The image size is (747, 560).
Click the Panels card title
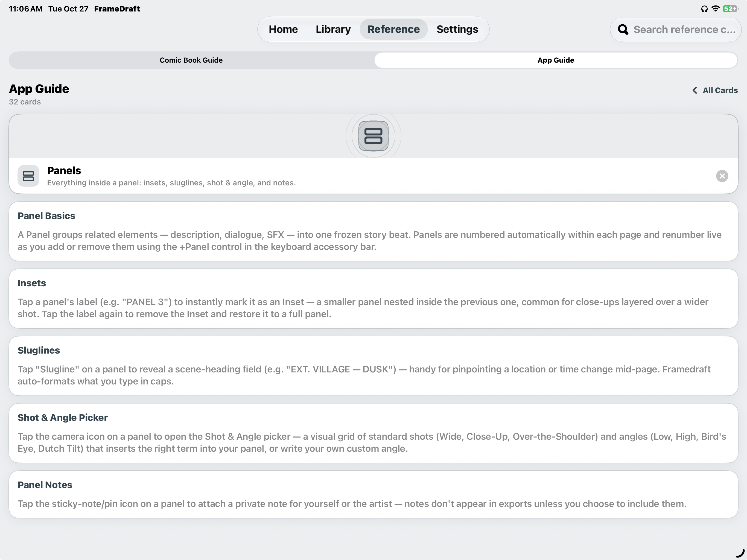(64, 171)
